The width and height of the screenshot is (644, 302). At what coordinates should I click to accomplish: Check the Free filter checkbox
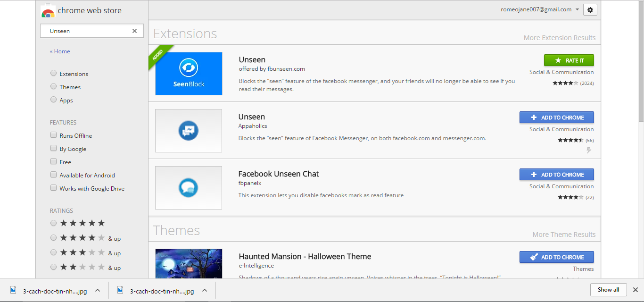tap(54, 161)
